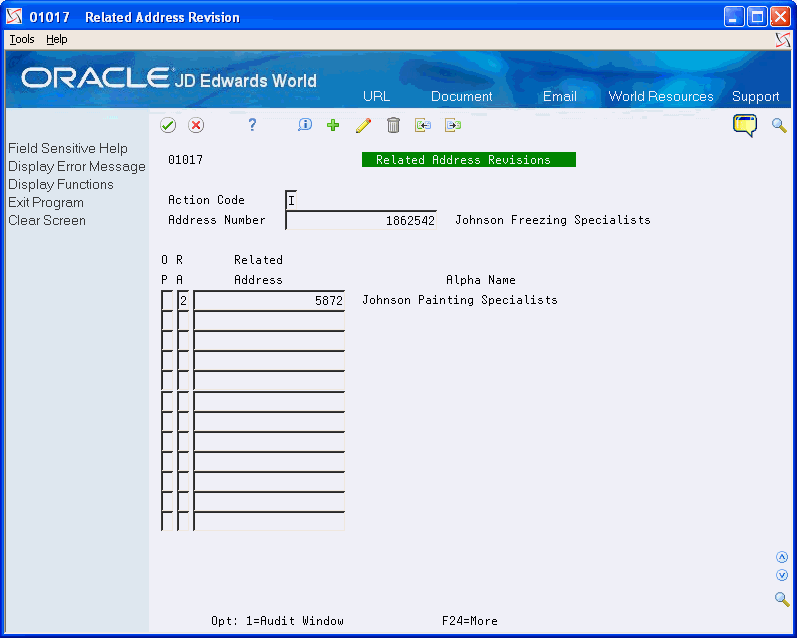Select Display Error Message
Viewport: 797px width, 638px height.
[77, 167]
